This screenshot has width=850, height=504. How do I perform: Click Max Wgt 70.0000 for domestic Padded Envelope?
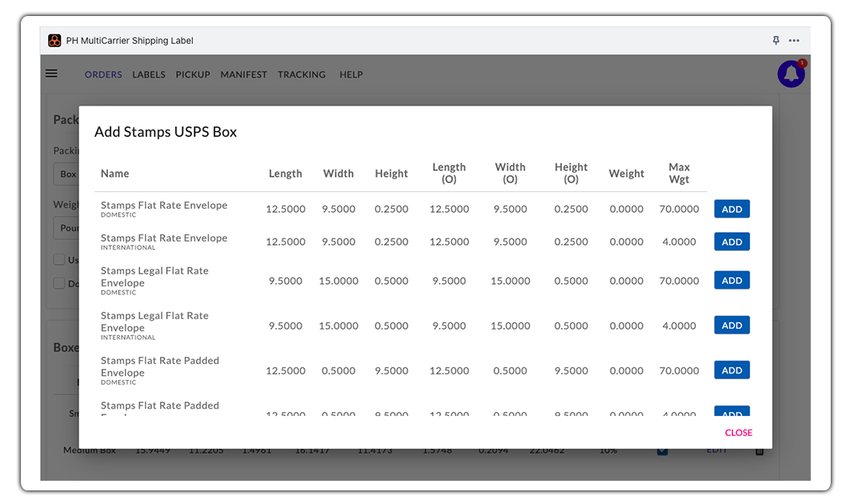679,370
